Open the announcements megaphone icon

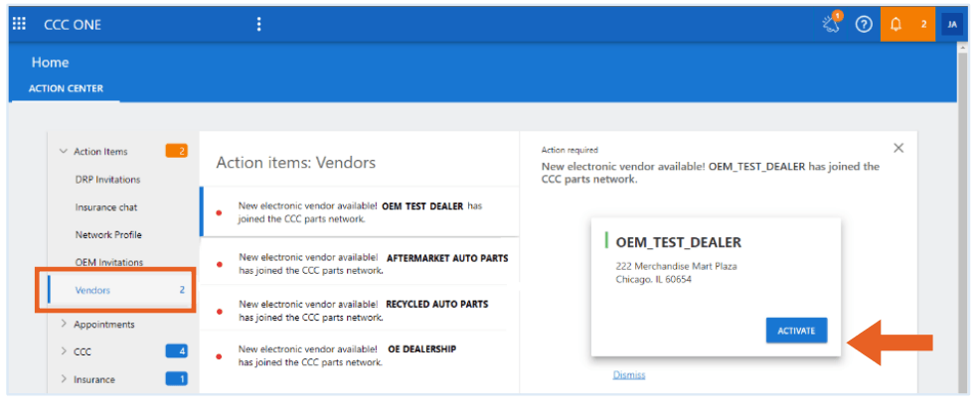[832, 24]
